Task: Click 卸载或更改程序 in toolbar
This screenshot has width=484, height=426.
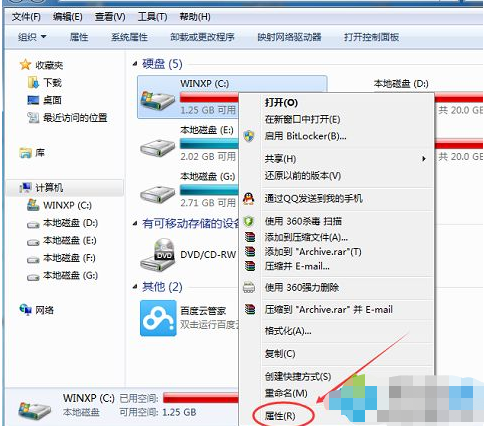Action: click(202, 37)
